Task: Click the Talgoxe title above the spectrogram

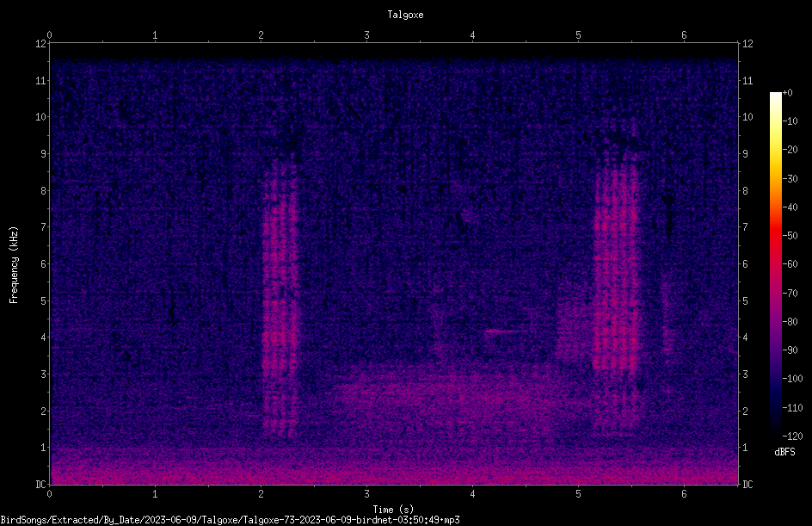Action: click(405, 15)
